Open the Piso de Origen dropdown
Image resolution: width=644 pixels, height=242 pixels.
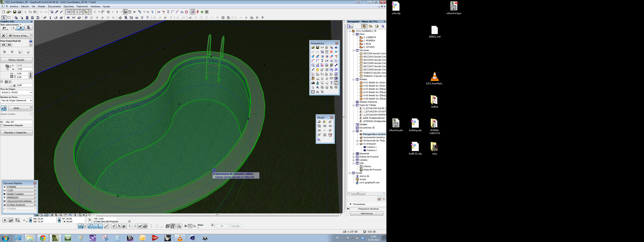click(17, 92)
